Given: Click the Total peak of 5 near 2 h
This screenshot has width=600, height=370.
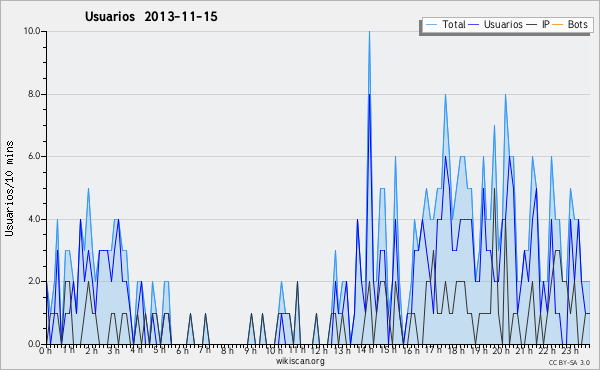Looking at the screenshot, I should 88,189.
